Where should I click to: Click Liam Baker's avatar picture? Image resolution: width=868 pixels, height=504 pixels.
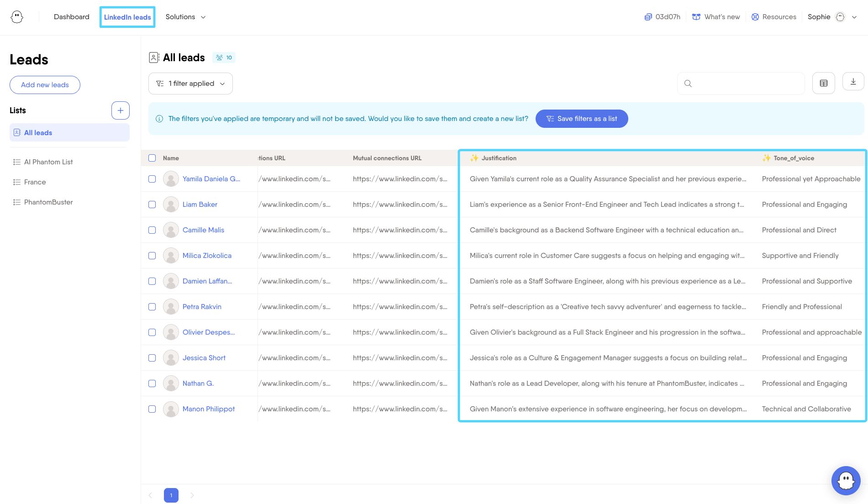pos(171,205)
